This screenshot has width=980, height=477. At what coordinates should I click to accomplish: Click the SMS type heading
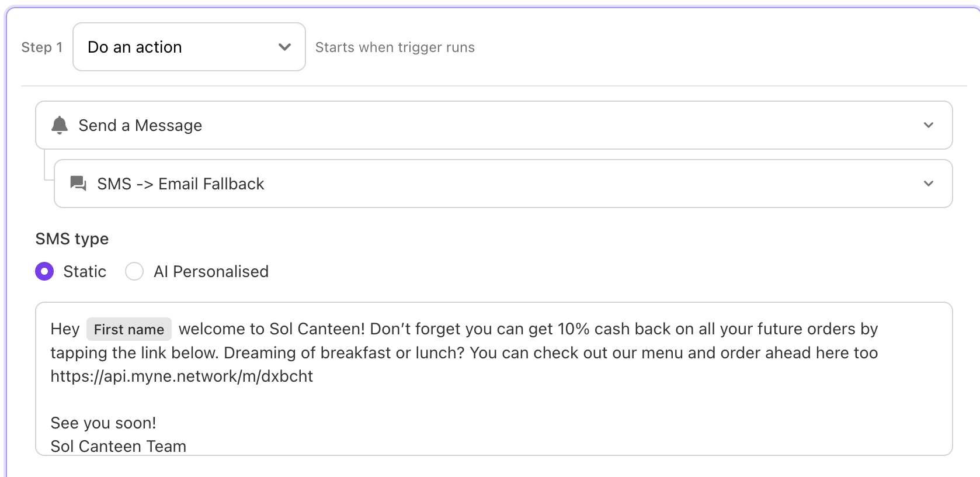click(72, 238)
